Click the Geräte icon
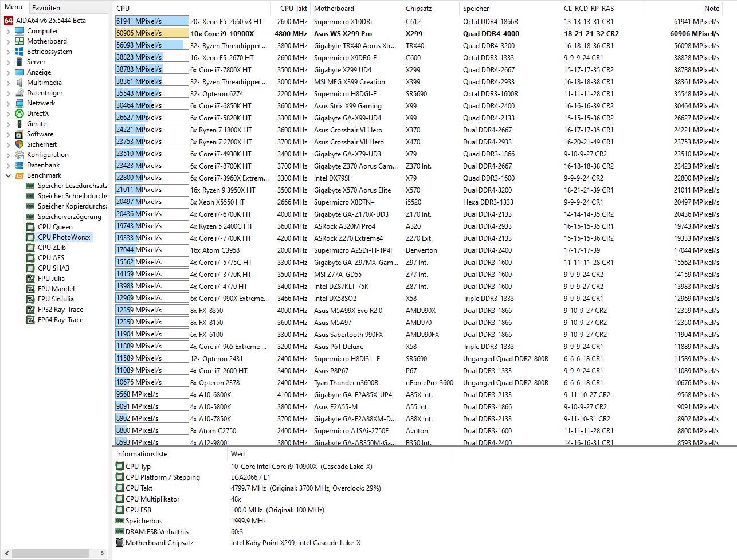Image resolution: width=737 pixels, height=560 pixels. click(x=19, y=124)
